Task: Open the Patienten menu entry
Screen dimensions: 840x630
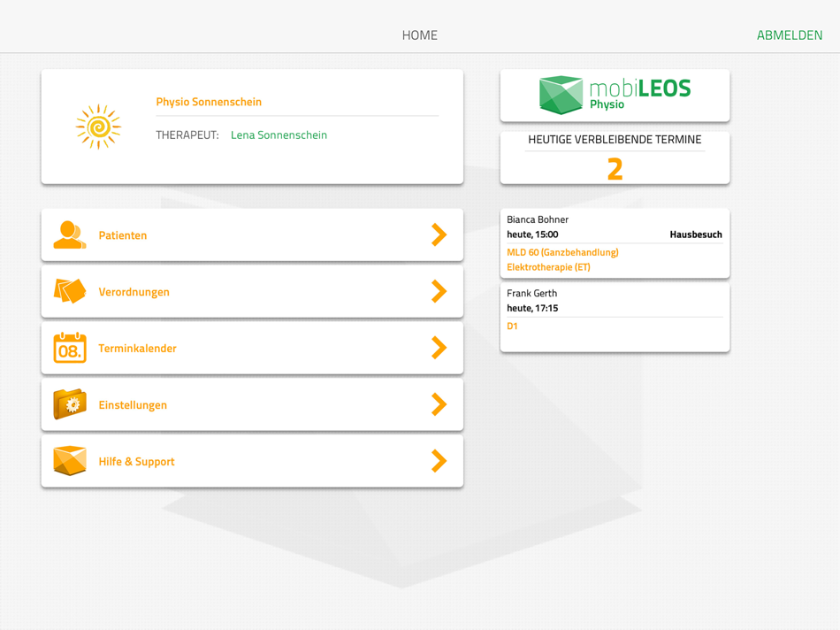Action: point(252,234)
